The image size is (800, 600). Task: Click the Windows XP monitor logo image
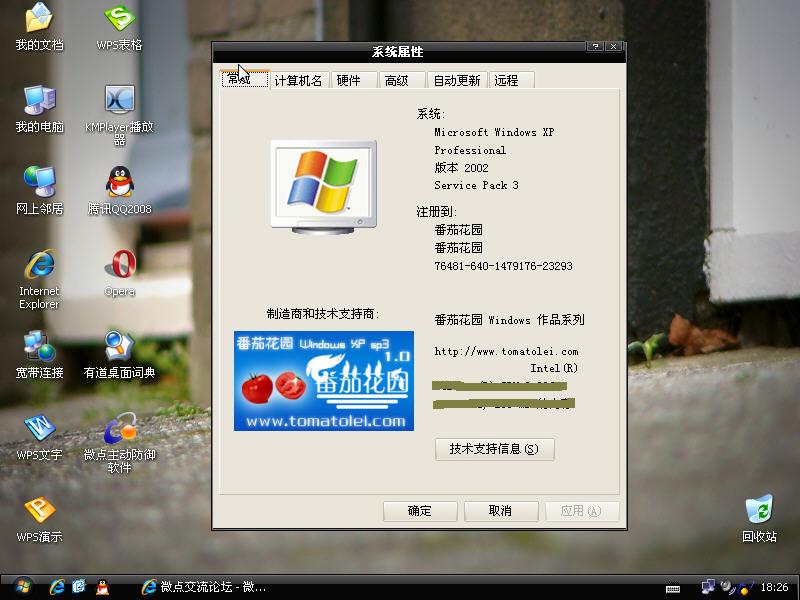323,187
